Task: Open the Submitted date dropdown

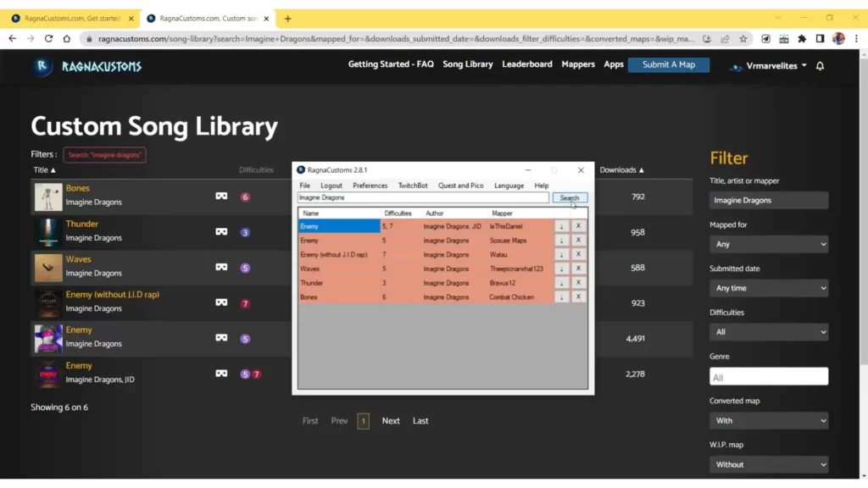Action: (x=768, y=288)
